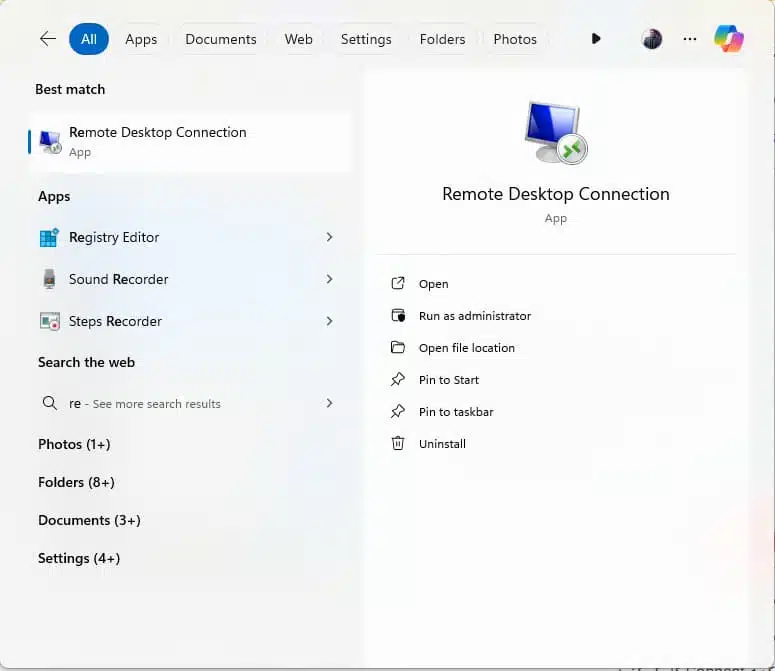The height and width of the screenshot is (671, 775).
Task: Expand the web search result chevron
Action: [329, 403]
